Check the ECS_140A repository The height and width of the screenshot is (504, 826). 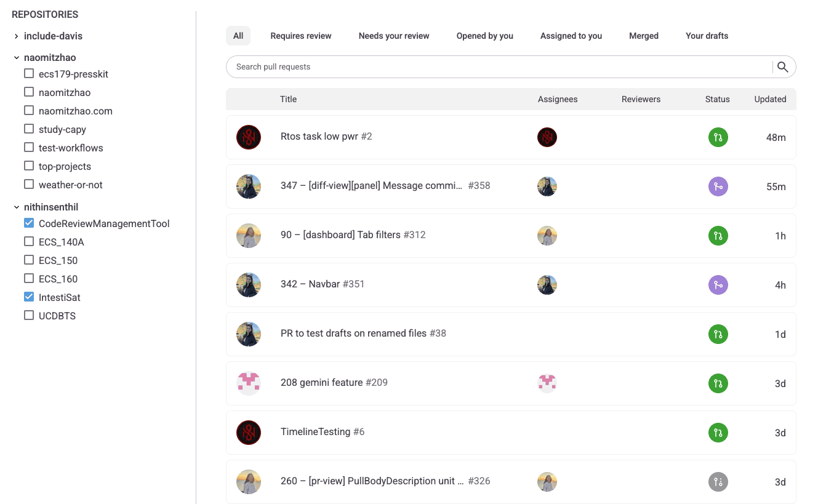click(x=29, y=241)
